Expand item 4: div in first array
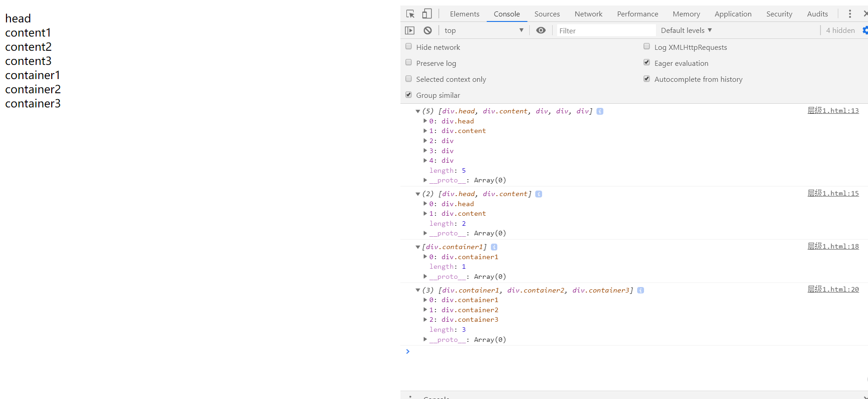 (425, 160)
